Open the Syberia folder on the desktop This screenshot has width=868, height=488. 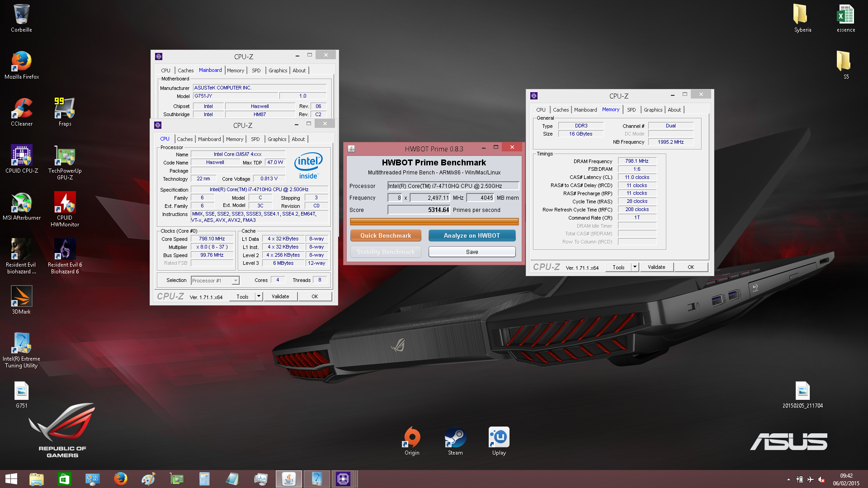coord(802,19)
